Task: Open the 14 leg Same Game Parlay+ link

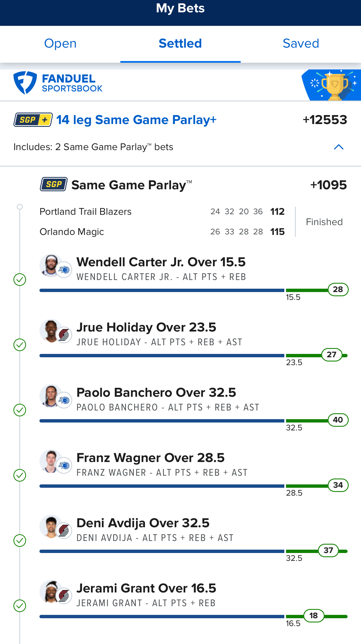Action: pos(136,120)
